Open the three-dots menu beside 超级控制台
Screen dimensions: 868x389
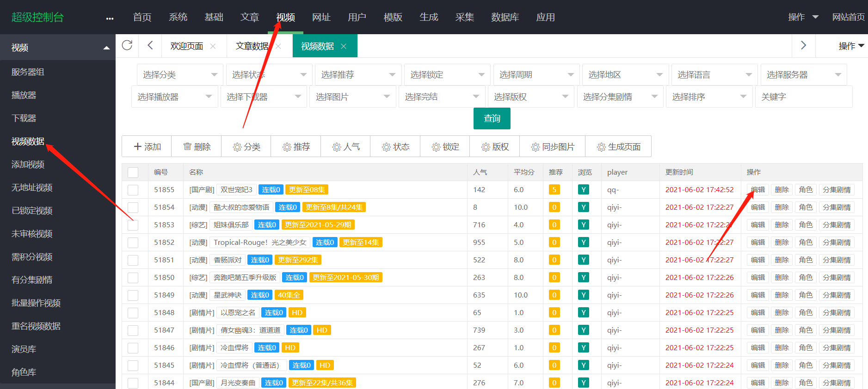tap(110, 18)
